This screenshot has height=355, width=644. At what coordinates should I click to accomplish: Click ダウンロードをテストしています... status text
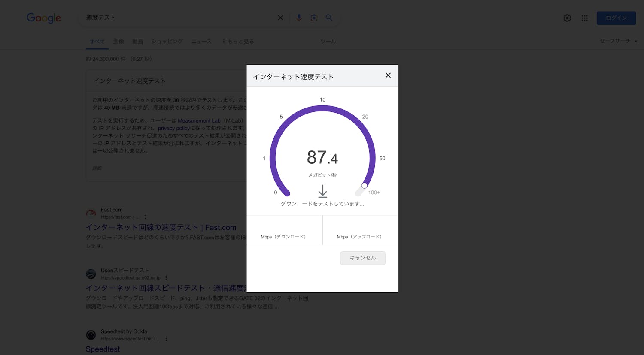pos(322,204)
